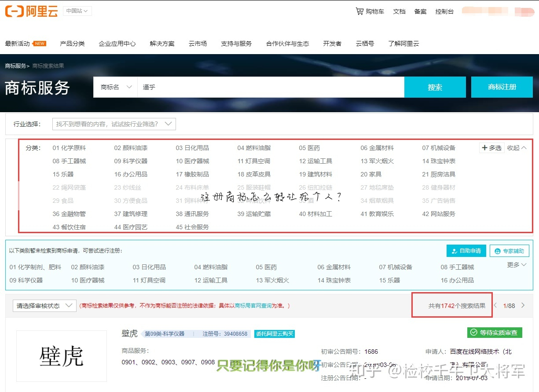The image size is (539, 392).
Task: Click the 备案 link in the header
Action: pos(420,11)
